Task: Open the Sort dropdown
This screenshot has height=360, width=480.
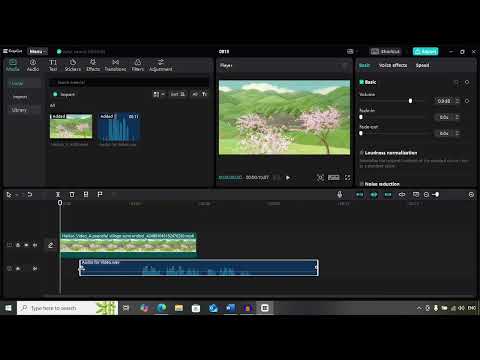Action: click(x=177, y=94)
